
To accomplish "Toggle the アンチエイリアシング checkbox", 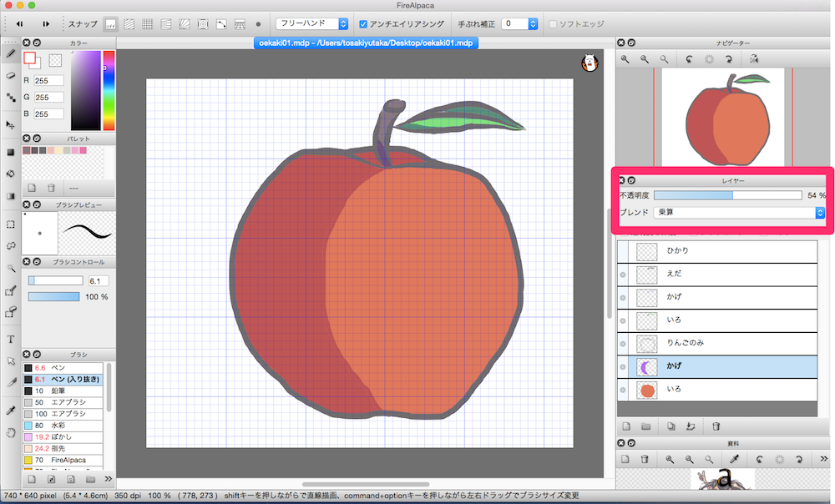I will (x=363, y=24).
